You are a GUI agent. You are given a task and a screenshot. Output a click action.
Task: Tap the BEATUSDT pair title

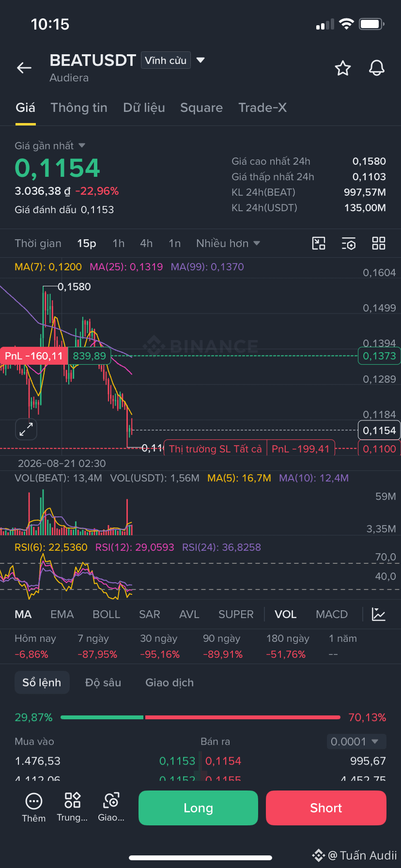93,60
